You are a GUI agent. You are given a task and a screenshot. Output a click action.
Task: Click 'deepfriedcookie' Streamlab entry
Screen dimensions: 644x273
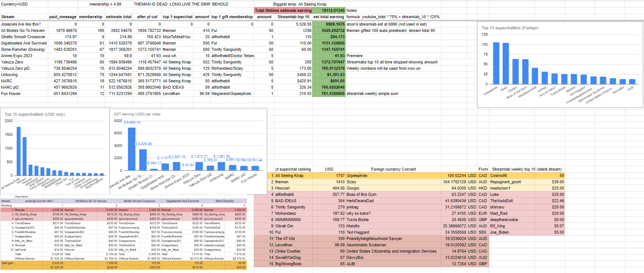click(504, 220)
